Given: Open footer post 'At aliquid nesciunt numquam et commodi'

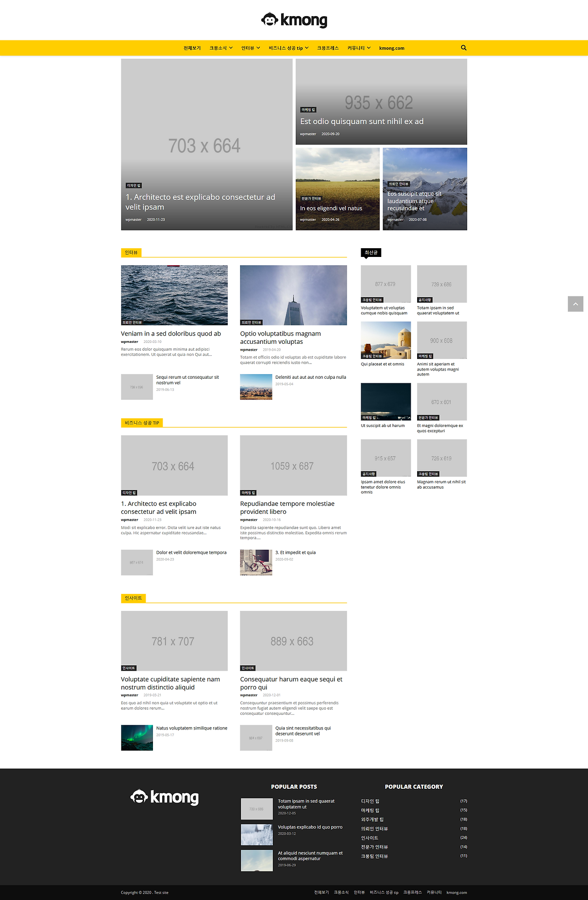Looking at the screenshot, I should 310,856.
